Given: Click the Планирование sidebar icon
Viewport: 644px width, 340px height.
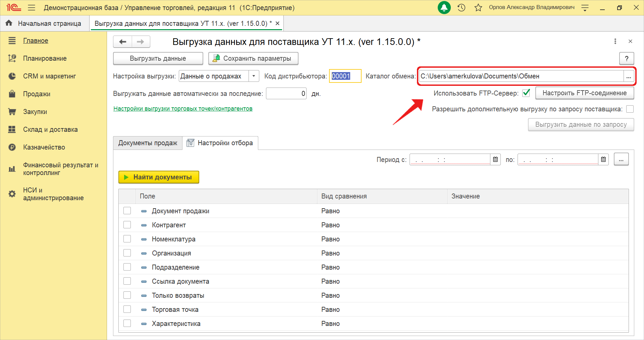Looking at the screenshot, I should pyautogui.click(x=12, y=58).
